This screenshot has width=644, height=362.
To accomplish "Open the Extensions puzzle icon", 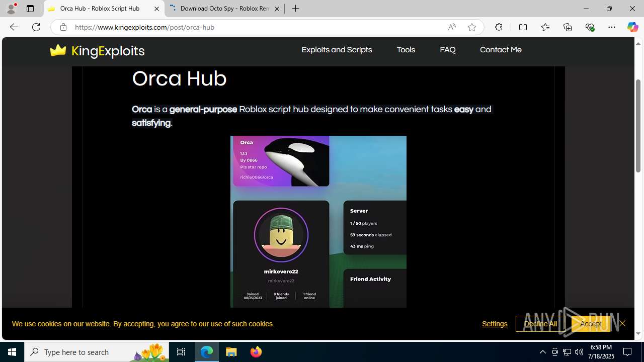I will (499, 27).
